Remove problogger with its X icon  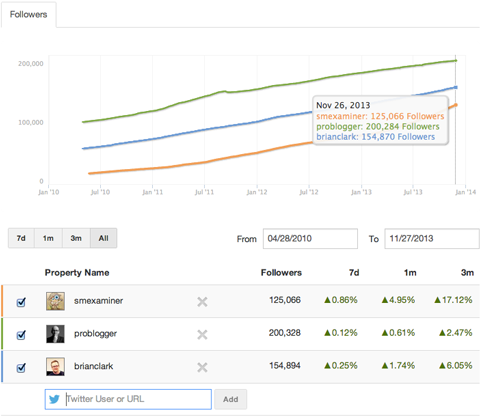202,334
